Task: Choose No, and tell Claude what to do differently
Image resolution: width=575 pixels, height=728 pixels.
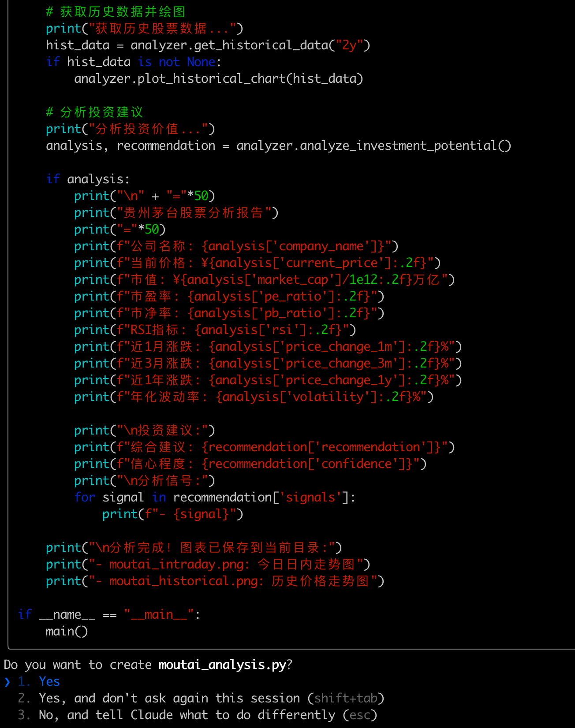Action: (x=198, y=715)
